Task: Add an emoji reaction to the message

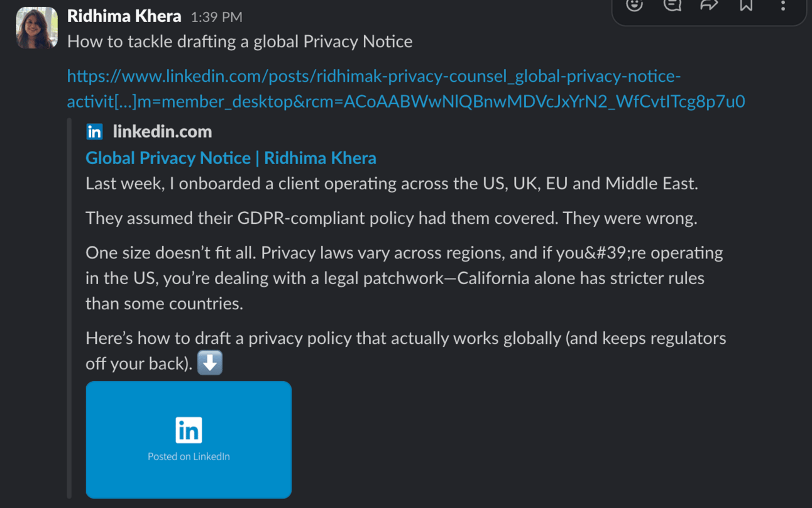Action: tap(634, 5)
